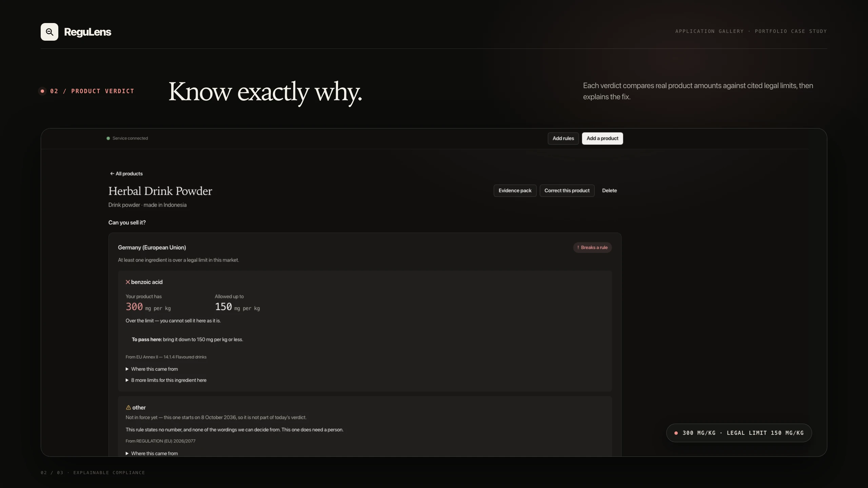
Task: Click the 300 mg per kg product value
Action: [x=148, y=307]
